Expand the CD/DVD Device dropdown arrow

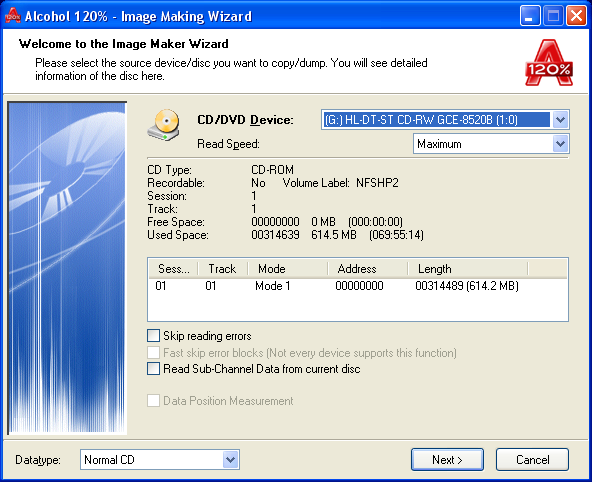560,120
